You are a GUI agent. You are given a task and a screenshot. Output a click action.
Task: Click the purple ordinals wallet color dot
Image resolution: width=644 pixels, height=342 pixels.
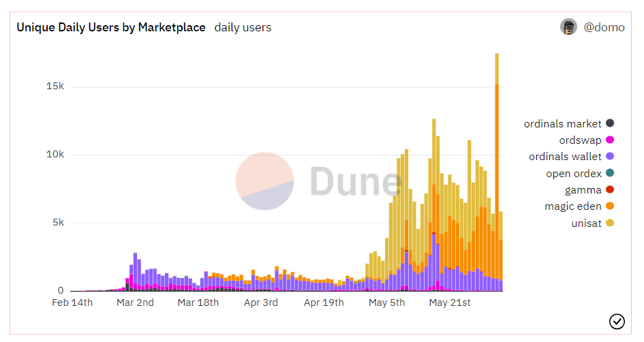click(610, 156)
